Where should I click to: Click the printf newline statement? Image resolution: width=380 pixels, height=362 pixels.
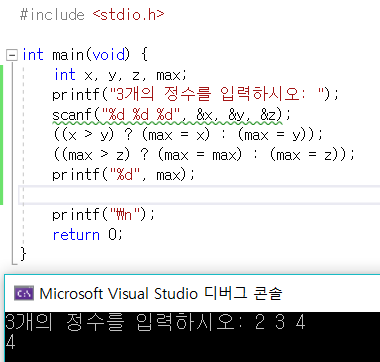coord(104,215)
